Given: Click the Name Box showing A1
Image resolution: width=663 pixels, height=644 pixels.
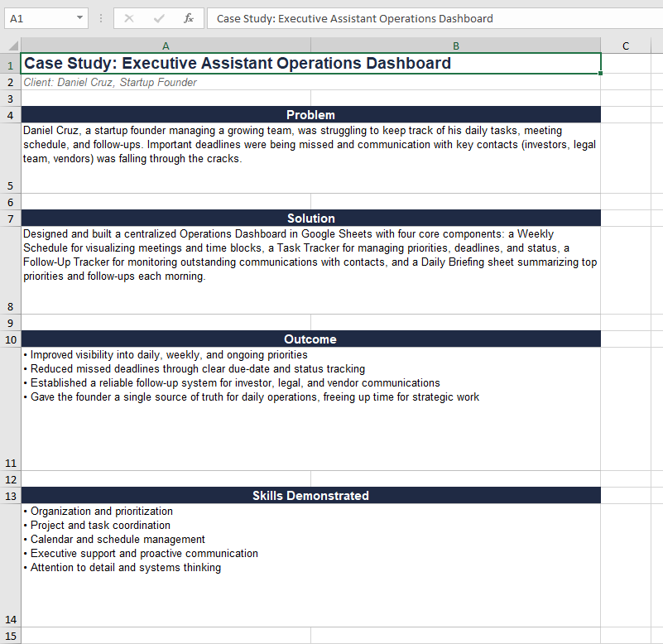Looking at the screenshot, I should pos(46,18).
